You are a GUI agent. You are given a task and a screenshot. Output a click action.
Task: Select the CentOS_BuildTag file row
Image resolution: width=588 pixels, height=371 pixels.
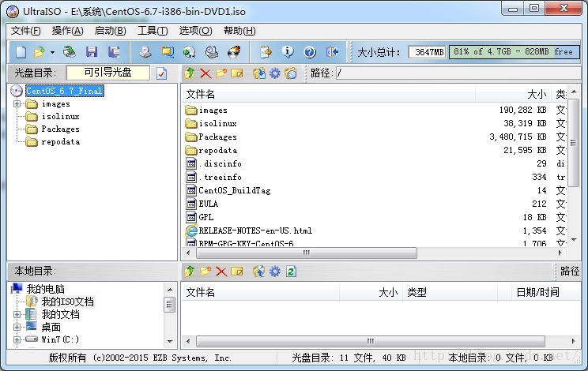375,190
